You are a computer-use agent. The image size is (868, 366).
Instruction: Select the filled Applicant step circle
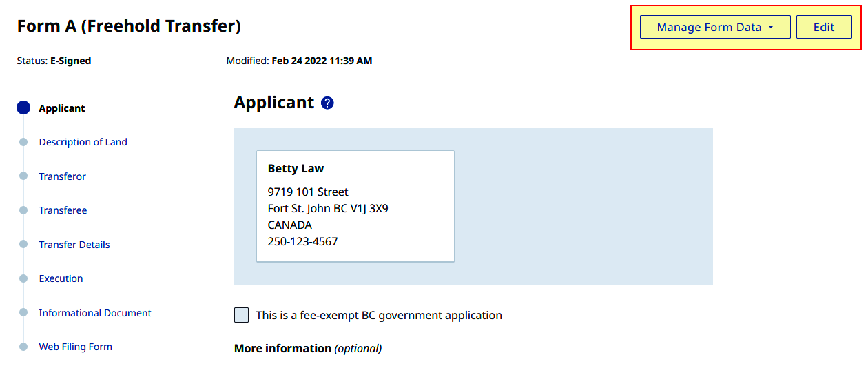coord(23,108)
